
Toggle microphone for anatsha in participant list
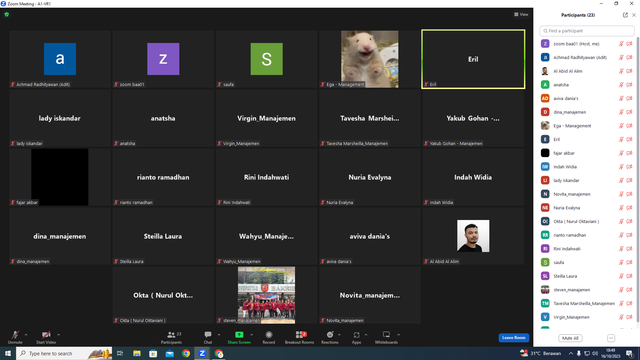pos(621,85)
